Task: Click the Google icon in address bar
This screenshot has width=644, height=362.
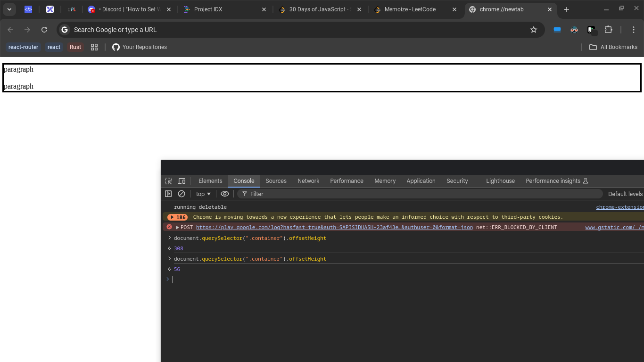Action: click(x=65, y=30)
